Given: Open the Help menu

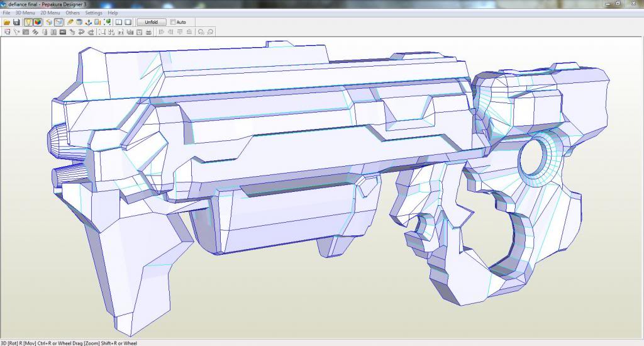Looking at the screenshot, I should tap(113, 13).
